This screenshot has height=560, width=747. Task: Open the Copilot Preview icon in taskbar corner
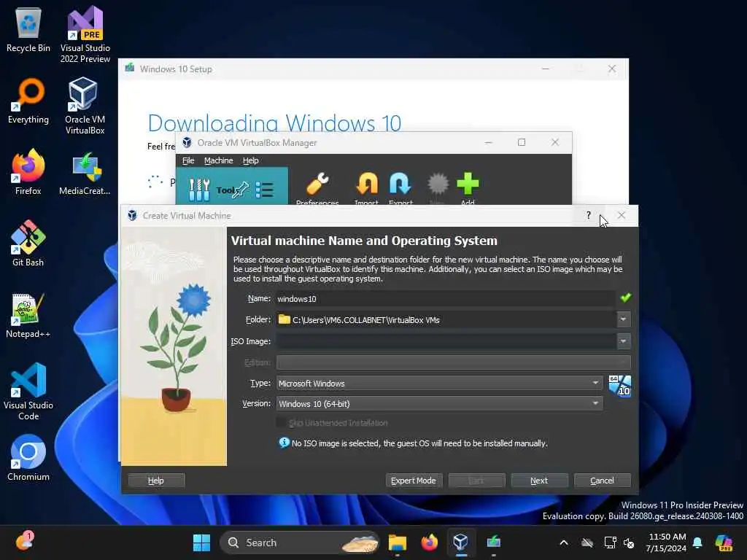(x=724, y=542)
